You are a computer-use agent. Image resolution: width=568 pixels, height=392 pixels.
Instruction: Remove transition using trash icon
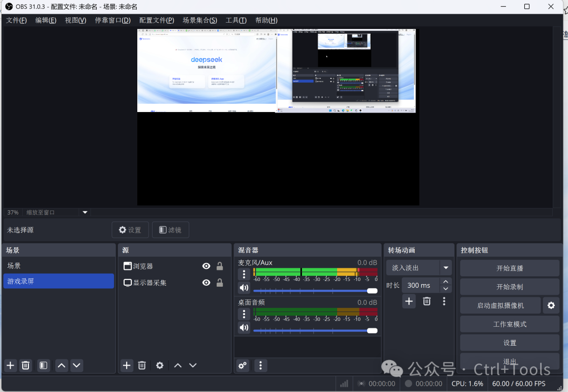click(x=427, y=301)
